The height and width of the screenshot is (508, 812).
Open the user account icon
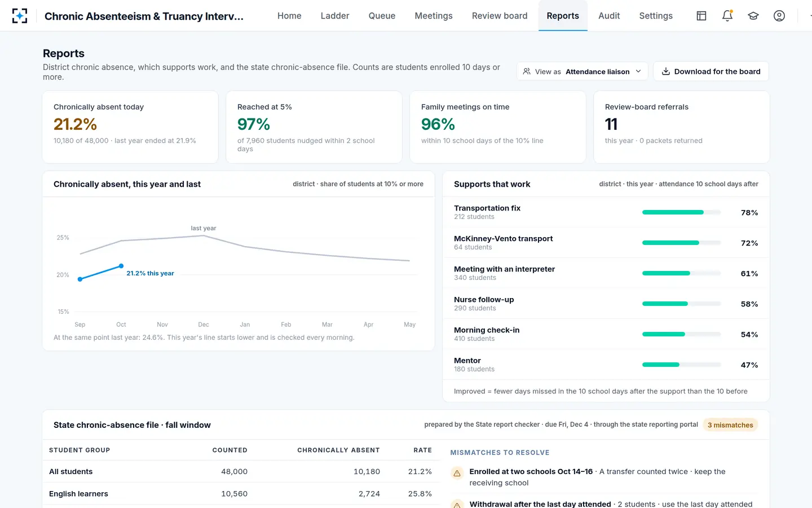tap(779, 16)
